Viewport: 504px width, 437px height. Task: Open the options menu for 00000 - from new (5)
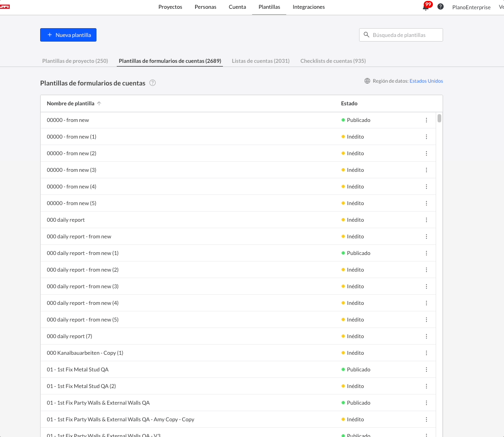tap(426, 203)
